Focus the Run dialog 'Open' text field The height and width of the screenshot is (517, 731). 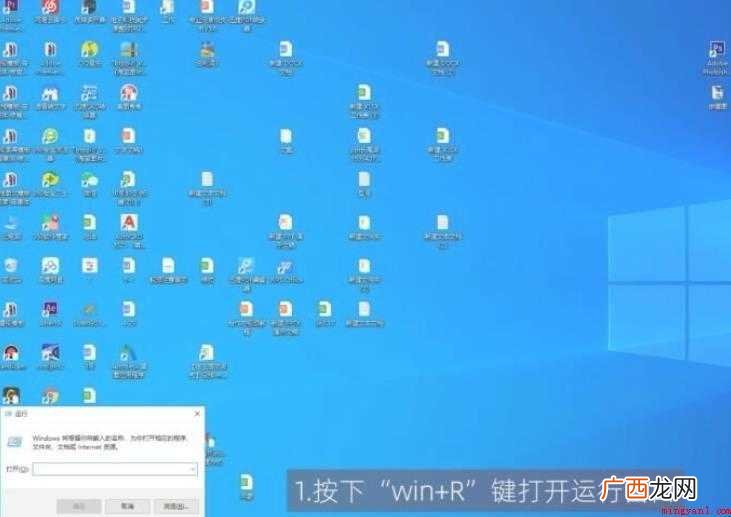[x=115, y=469]
